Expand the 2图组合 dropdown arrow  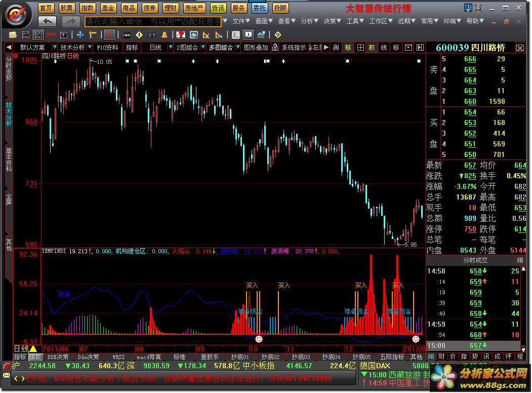(x=203, y=47)
